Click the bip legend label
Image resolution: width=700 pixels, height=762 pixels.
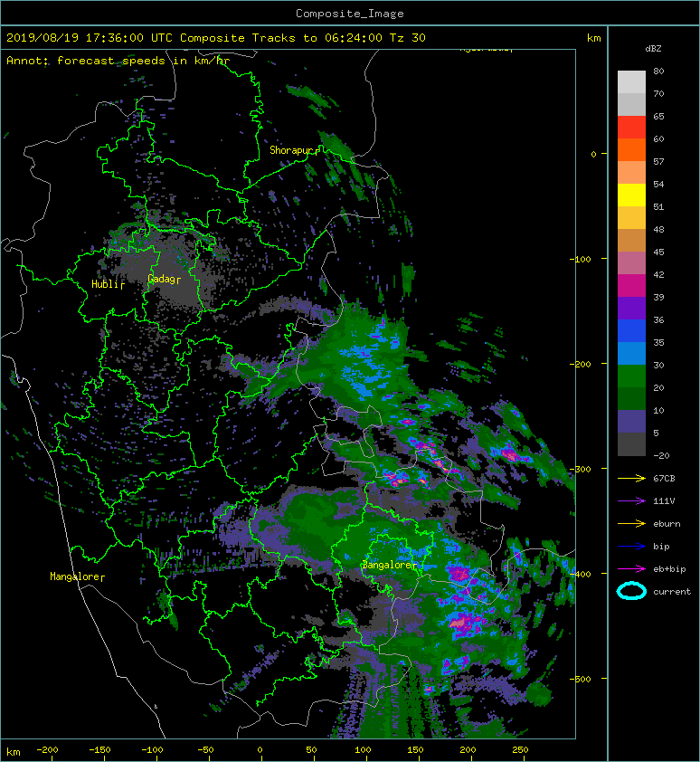[662, 547]
